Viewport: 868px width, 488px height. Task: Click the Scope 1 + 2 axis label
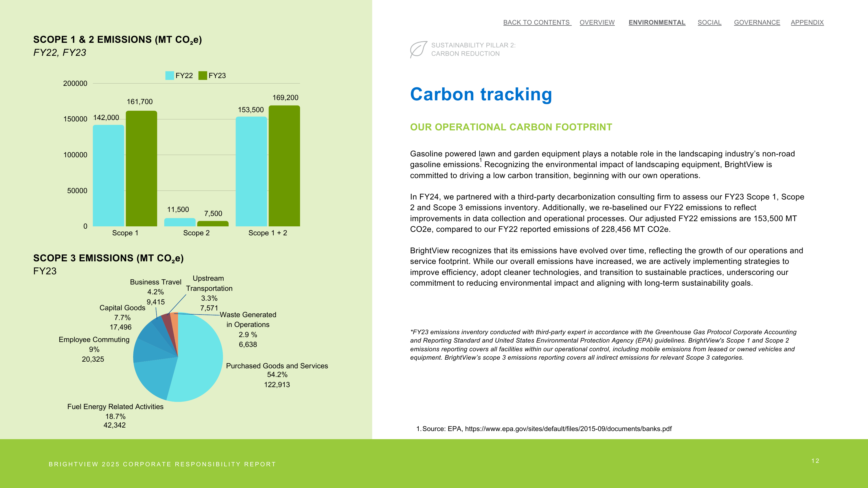coord(268,233)
